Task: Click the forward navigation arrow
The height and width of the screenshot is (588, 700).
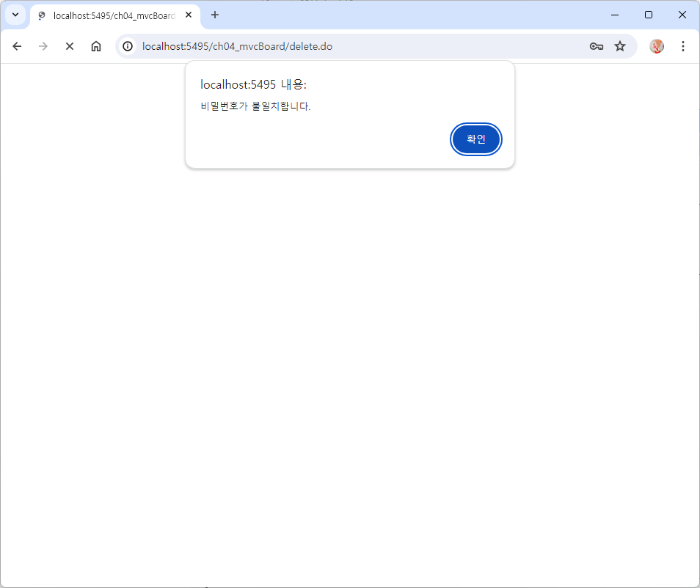Action: 43,46
